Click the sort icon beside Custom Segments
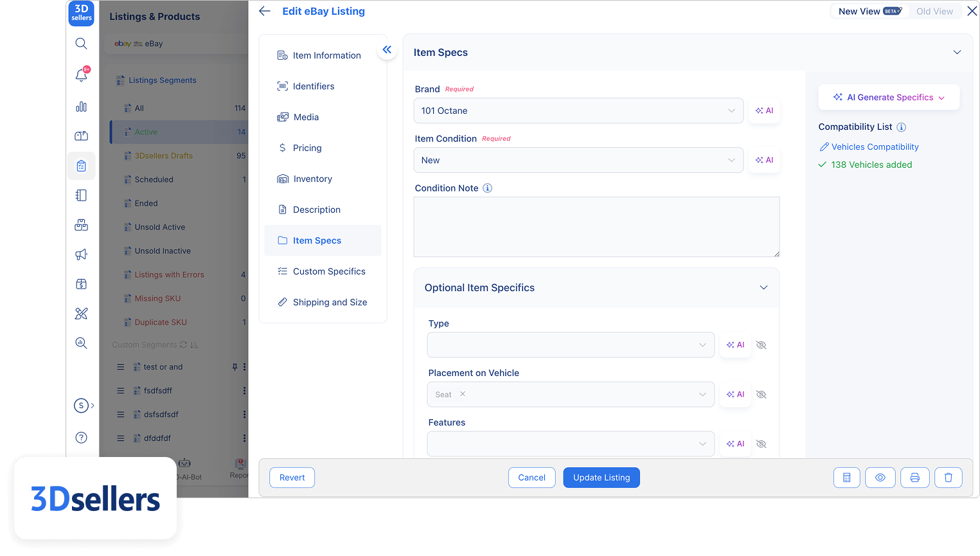The width and height of the screenshot is (980, 556). (x=194, y=345)
